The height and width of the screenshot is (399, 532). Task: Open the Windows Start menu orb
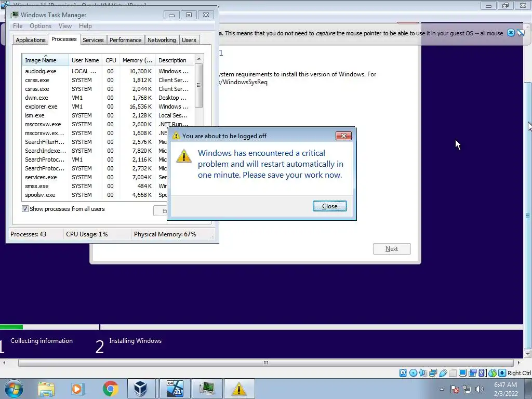pyautogui.click(x=14, y=389)
